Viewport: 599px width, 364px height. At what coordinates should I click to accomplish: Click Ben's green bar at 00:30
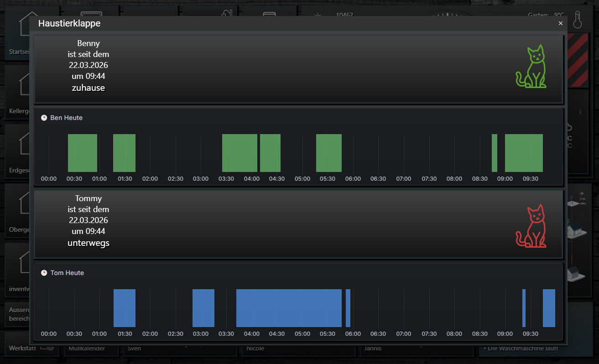coord(83,153)
